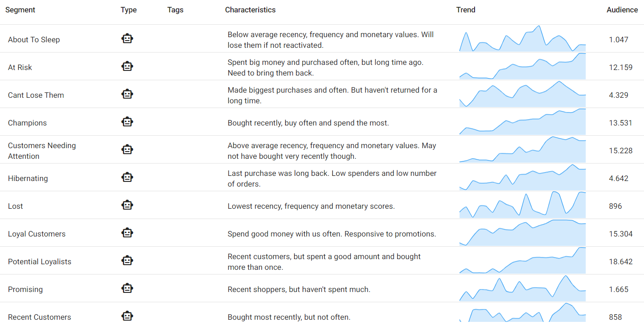The image size is (644, 327).
Task: Click the Tags column header
Action: pos(175,10)
